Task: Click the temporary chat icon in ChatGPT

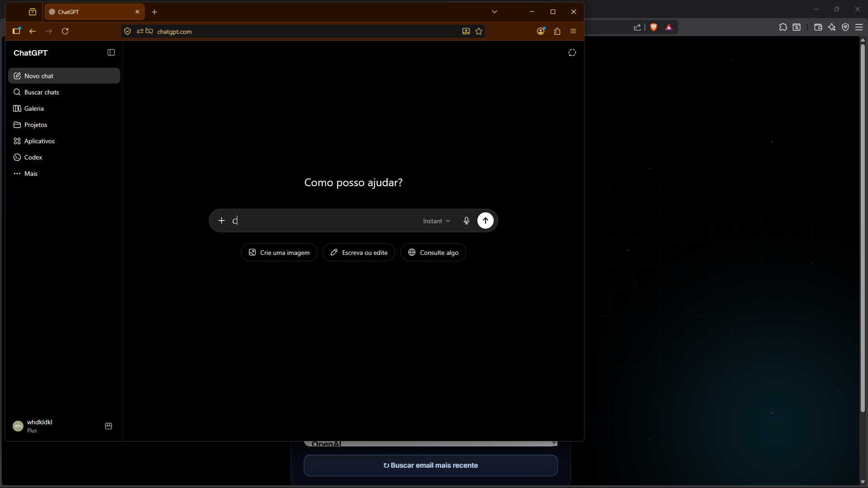Action: pos(572,53)
